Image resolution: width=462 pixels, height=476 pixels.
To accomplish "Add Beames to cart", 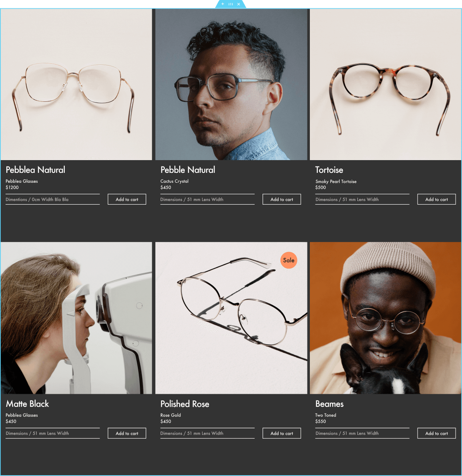I will coord(436,433).
